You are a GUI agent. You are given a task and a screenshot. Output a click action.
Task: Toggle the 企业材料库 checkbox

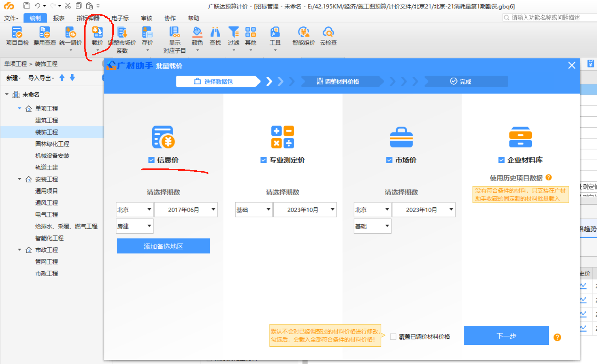501,160
